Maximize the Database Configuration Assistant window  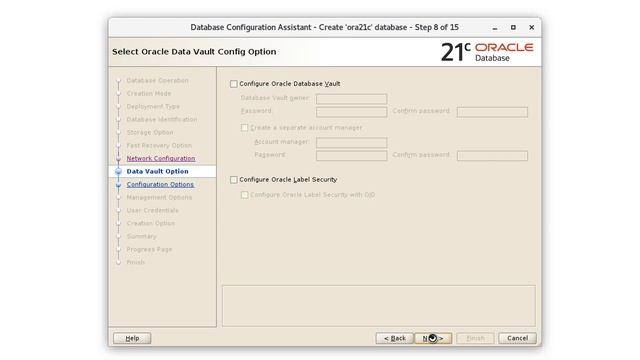pos(513,27)
